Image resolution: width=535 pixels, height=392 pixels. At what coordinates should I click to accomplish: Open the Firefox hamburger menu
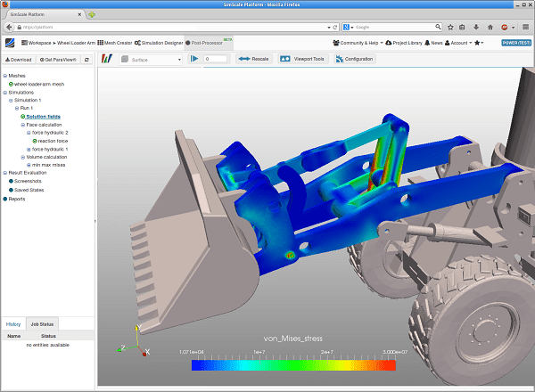(526, 27)
